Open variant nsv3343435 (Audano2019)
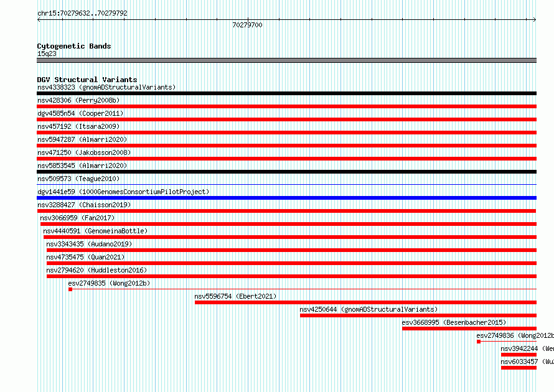 point(89,244)
